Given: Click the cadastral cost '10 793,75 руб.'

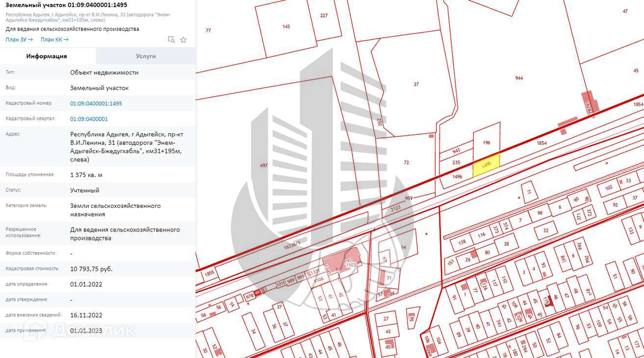Looking at the screenshot, I should [91, 269].
